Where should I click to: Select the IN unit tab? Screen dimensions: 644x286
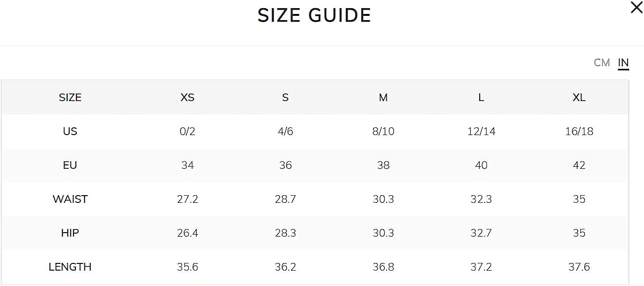(x=623, y=63)
